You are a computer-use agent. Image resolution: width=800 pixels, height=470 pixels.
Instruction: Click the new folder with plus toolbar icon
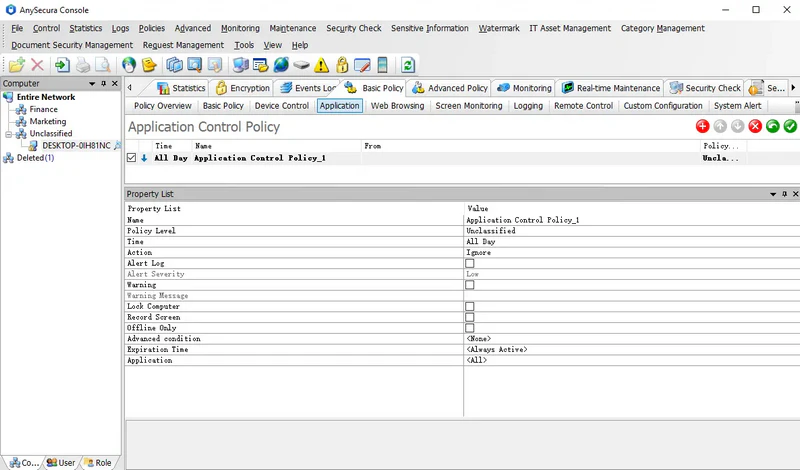(16, 65)
